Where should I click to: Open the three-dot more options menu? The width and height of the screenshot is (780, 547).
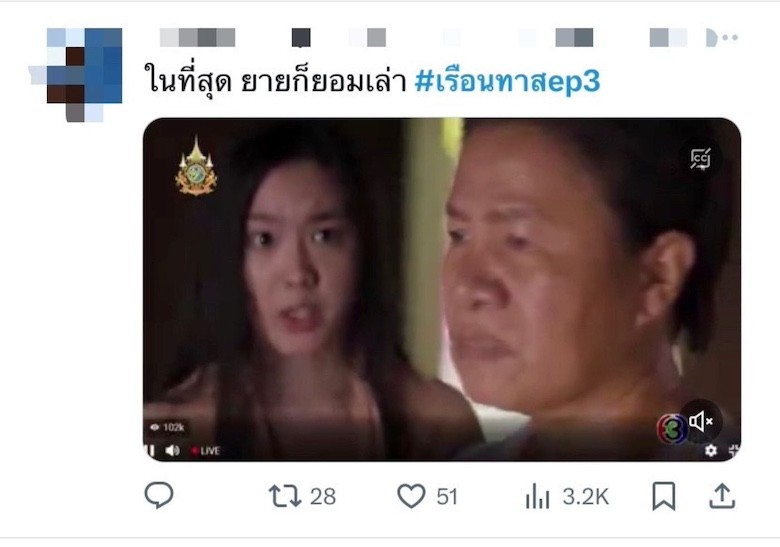(x=730, y=37)
